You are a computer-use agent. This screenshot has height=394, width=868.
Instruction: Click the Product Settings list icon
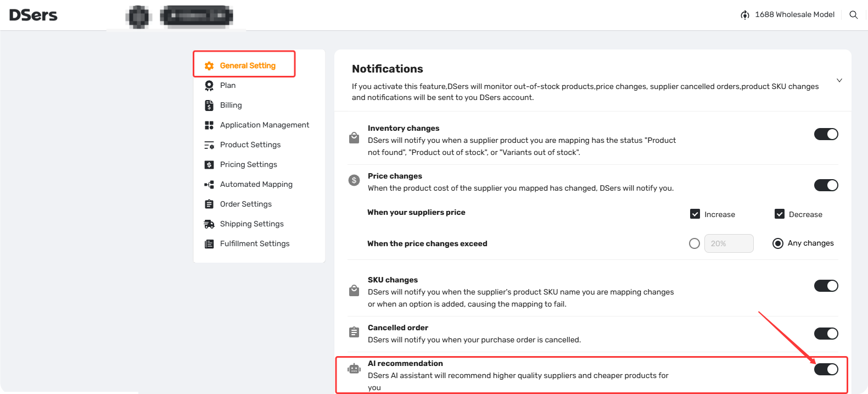pos(209,145)
